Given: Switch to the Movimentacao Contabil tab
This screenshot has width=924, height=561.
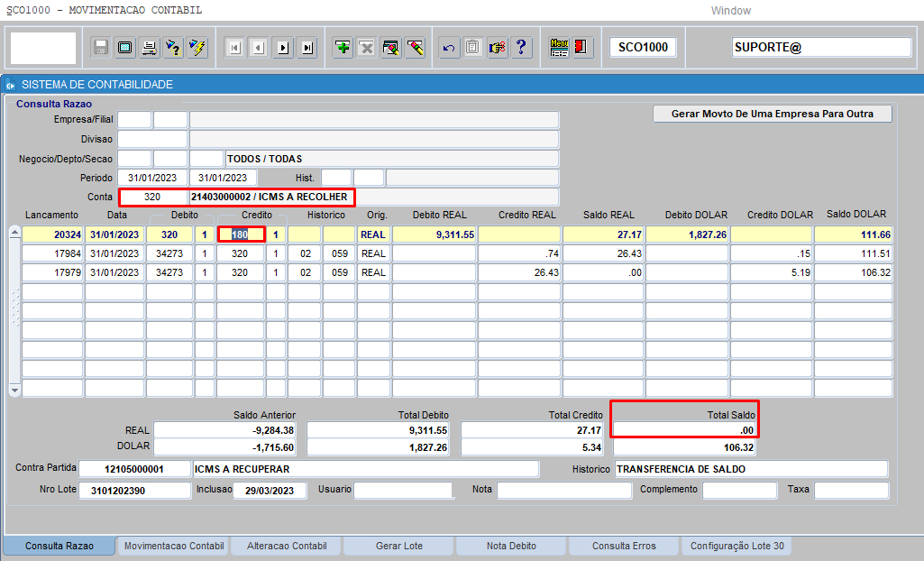Looking at the screenshot, I should (x=174, y=546).
